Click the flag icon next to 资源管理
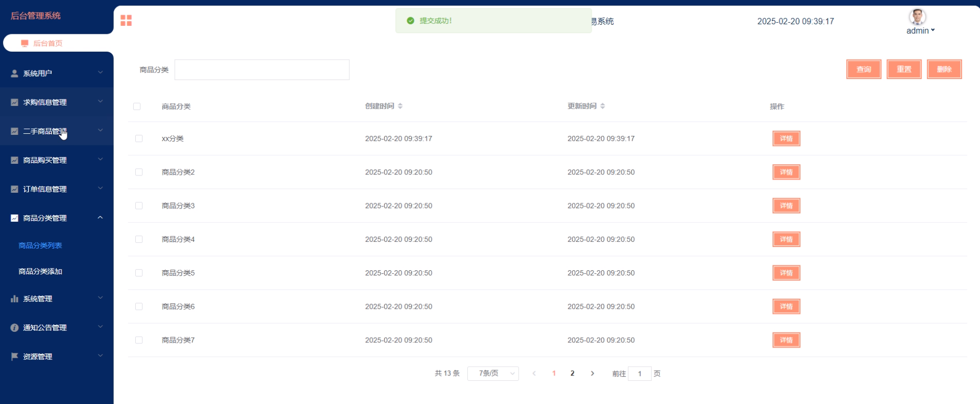Image resolution: width=980 pixels, height=404 pixels. [x=15, y=357]
